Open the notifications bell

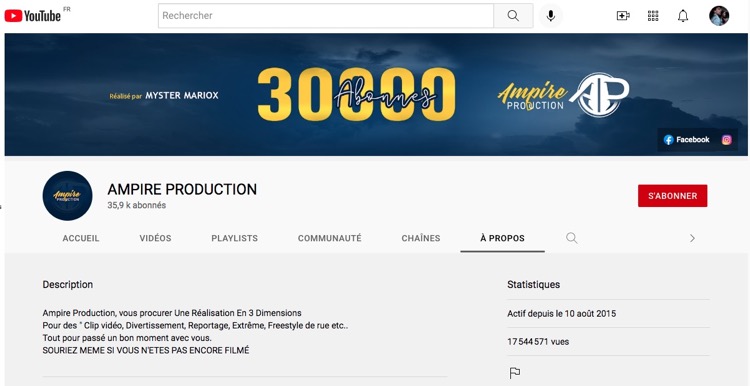[x=683, y=16]
